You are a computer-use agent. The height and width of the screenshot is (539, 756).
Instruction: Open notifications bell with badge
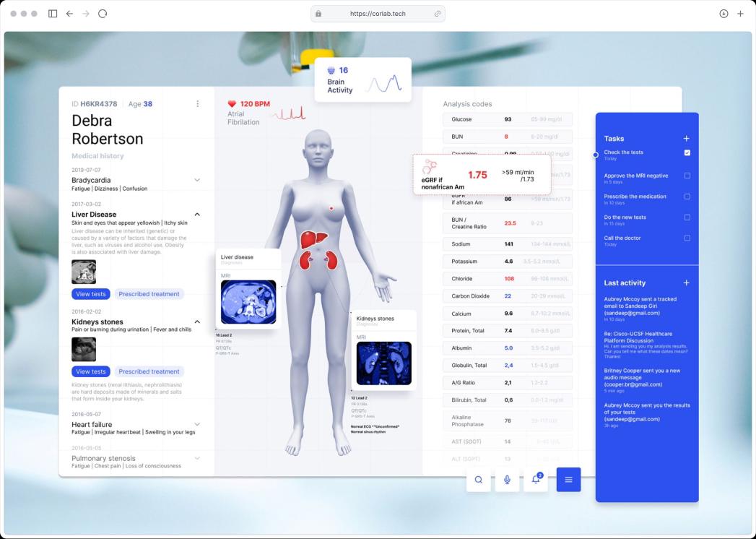pyautogui.click(x=536, y=480)
